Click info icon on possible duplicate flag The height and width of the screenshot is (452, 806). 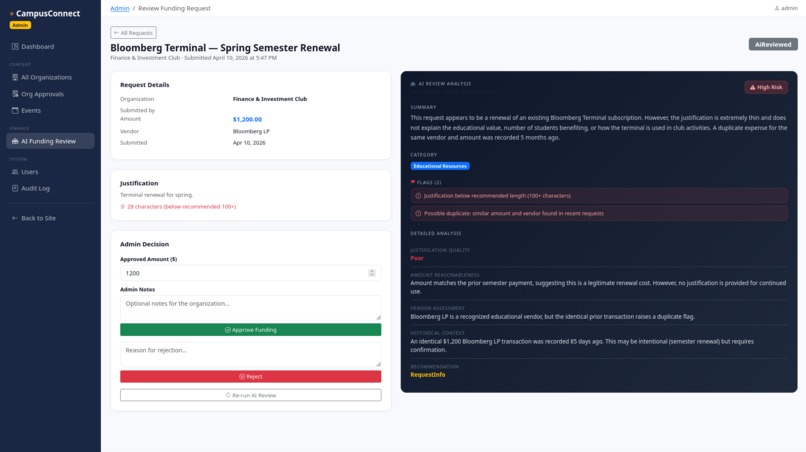click(x=418, y=213)
